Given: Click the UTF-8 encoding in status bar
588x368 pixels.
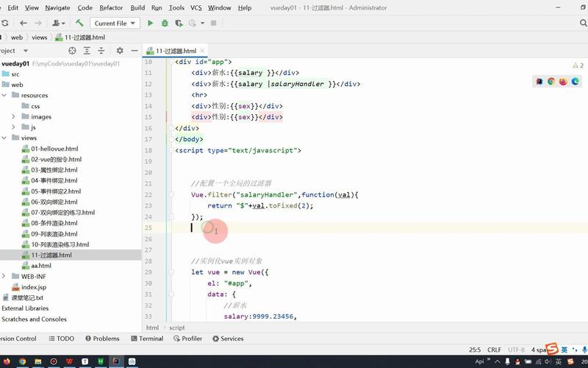Looking at the screenshot, I should click(x=516, y=350).
